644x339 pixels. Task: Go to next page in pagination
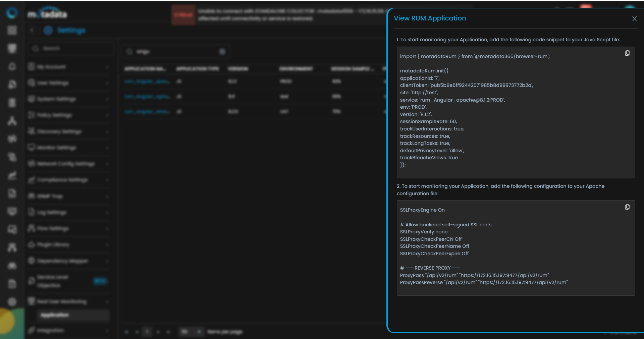(158, 332)
